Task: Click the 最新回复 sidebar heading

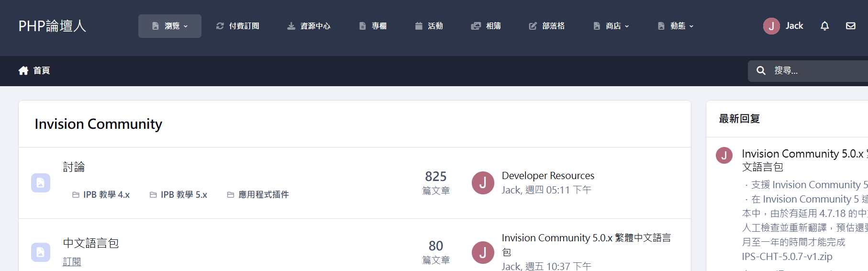Action: 739,119
